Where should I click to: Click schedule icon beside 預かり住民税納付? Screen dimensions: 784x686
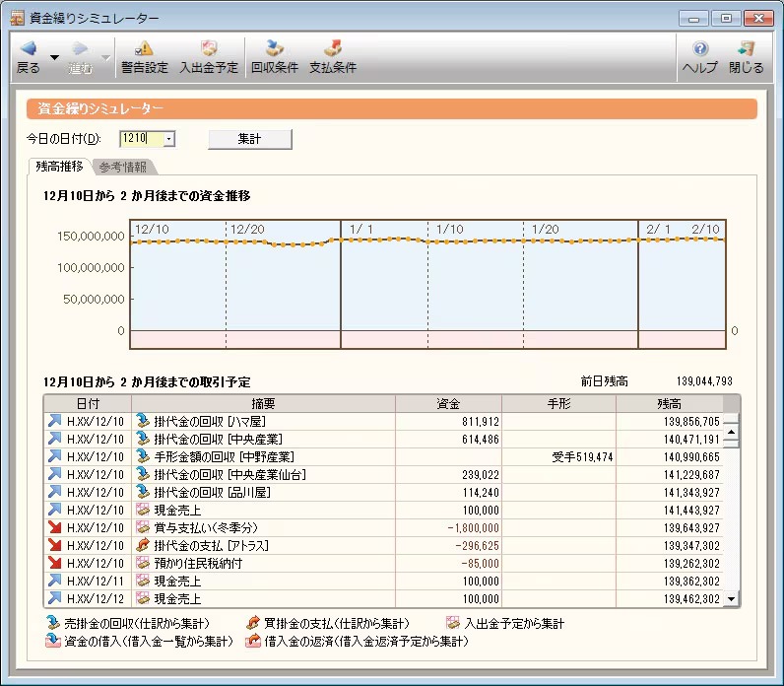click(143, 563)
